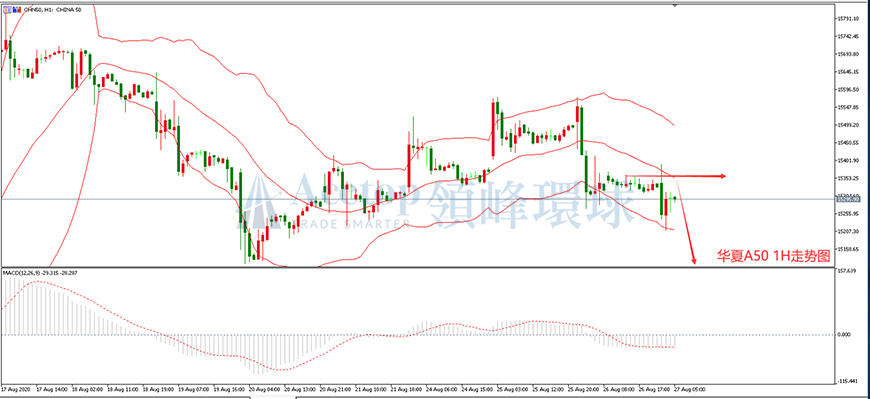
Task: Click the 0.000 MACD scale value
Action: coord(844,335)
